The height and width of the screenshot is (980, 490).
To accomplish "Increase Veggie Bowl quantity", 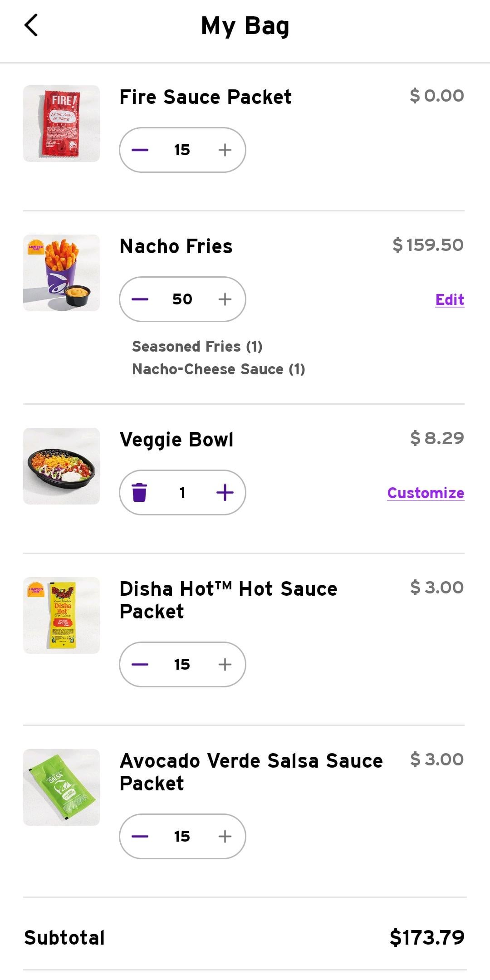I will (x=225, y=493).
